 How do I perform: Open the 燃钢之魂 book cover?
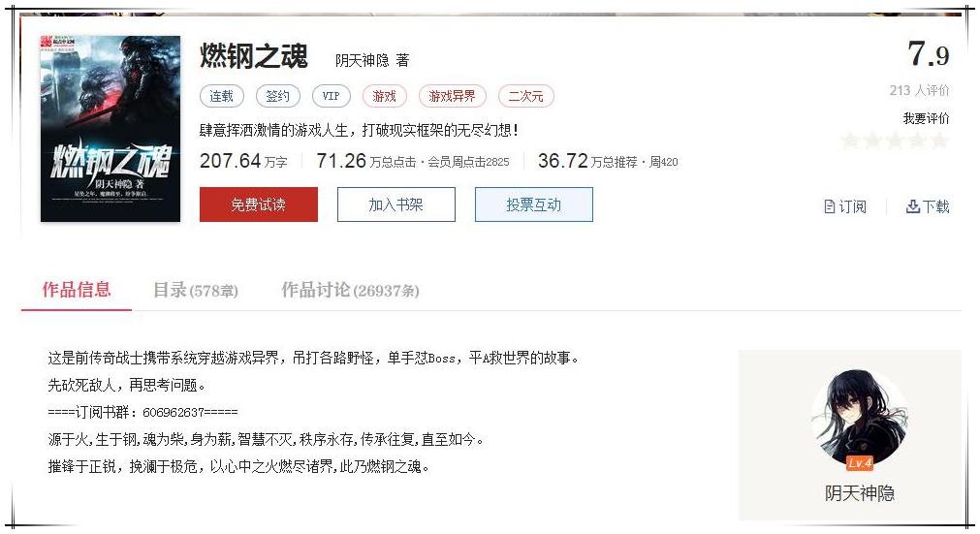(110, 129)
